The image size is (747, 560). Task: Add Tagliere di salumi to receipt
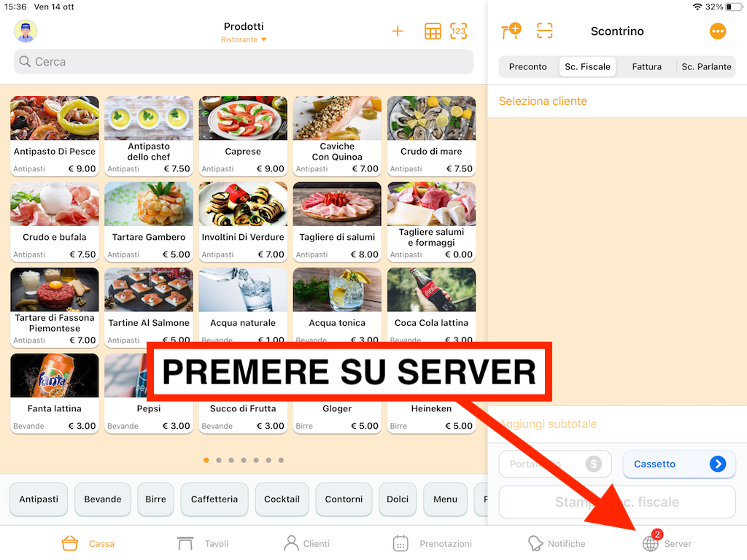pos(337,222)
